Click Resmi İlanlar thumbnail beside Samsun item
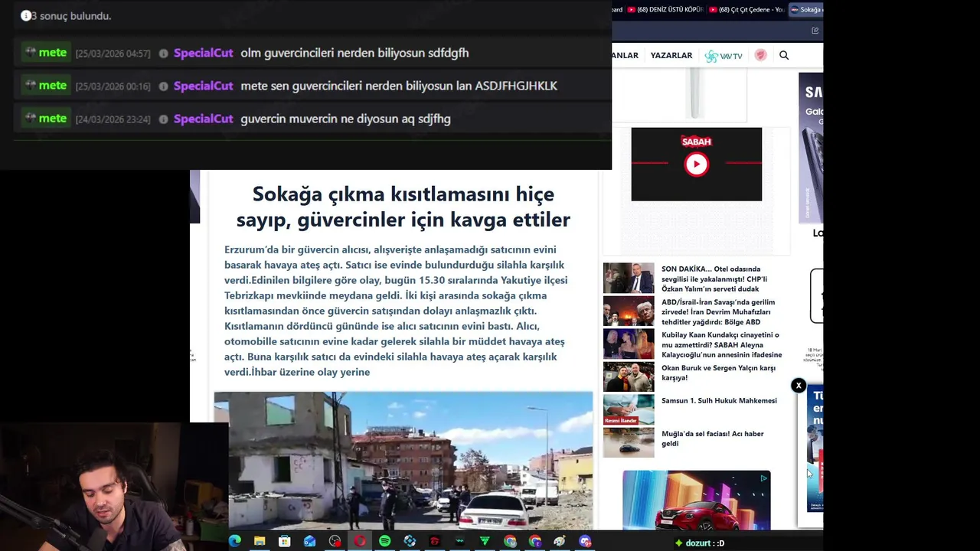 [629, 409]
